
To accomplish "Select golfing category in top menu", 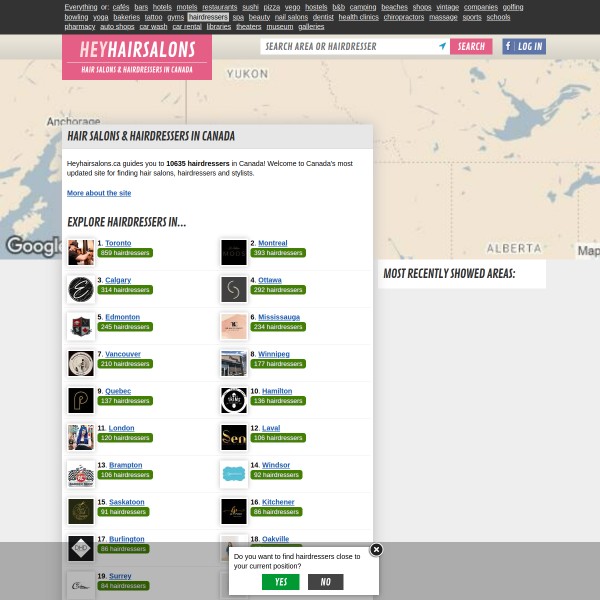I will 513,7.
